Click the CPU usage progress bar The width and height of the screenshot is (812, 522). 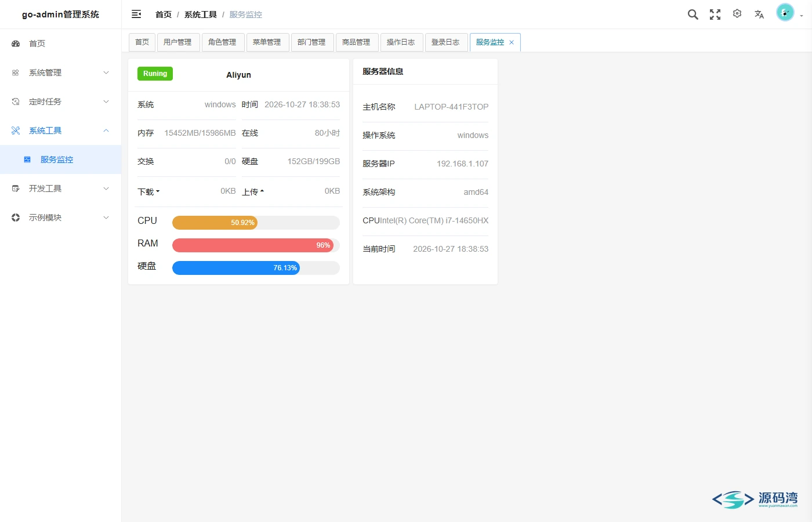pos(256,223)
